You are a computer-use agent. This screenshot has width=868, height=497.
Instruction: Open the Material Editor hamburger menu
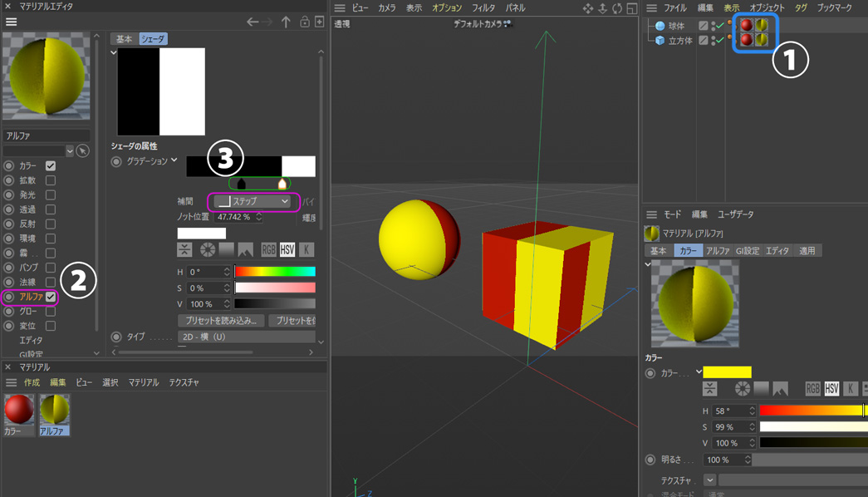pyautogui.click(x=11, y=22)
